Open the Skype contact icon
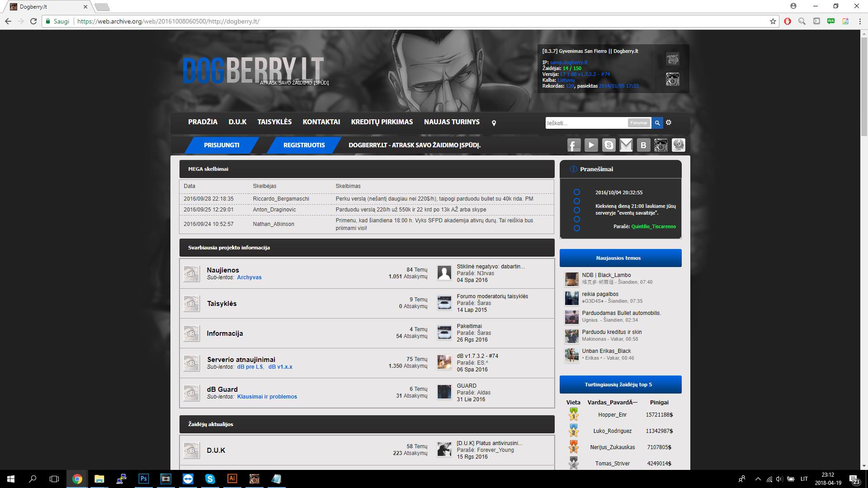This screenshot has width=868, height=488. click(609, 145)
